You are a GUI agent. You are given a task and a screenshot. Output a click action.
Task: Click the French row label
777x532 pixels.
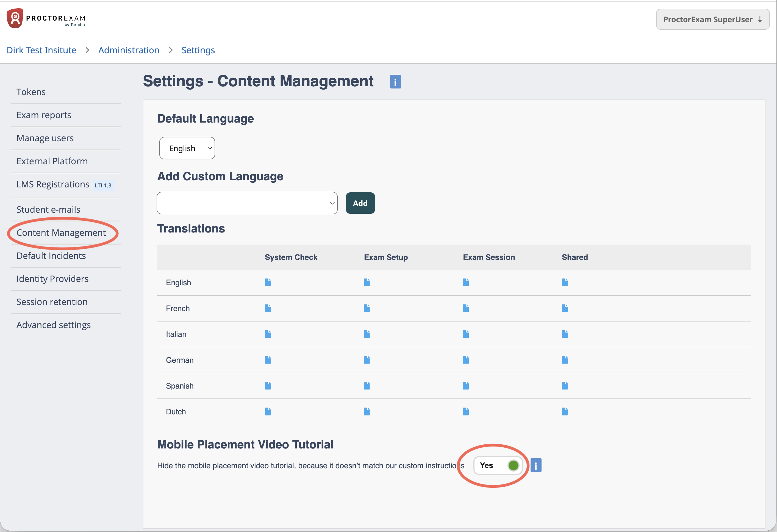[177, 308]
